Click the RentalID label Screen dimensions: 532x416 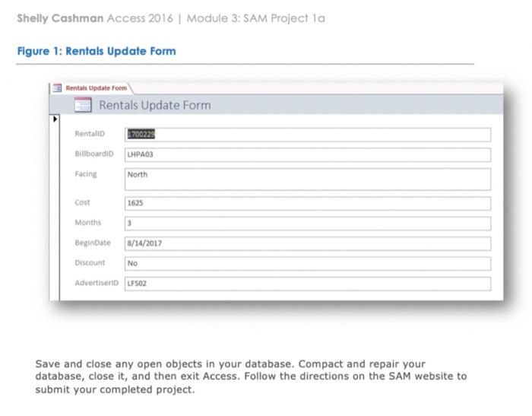coord(90,134)
